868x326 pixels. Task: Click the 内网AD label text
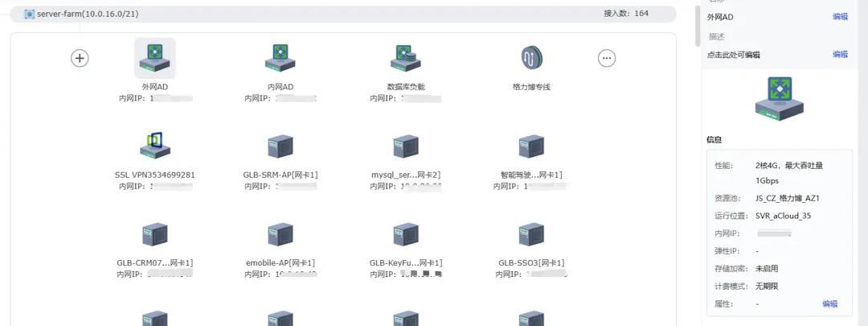pyautogui.click(x=280, y=87)
